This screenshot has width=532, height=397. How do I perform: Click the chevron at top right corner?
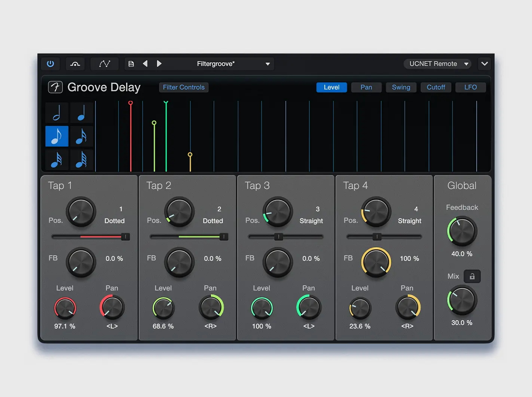[x=484, y=64]
